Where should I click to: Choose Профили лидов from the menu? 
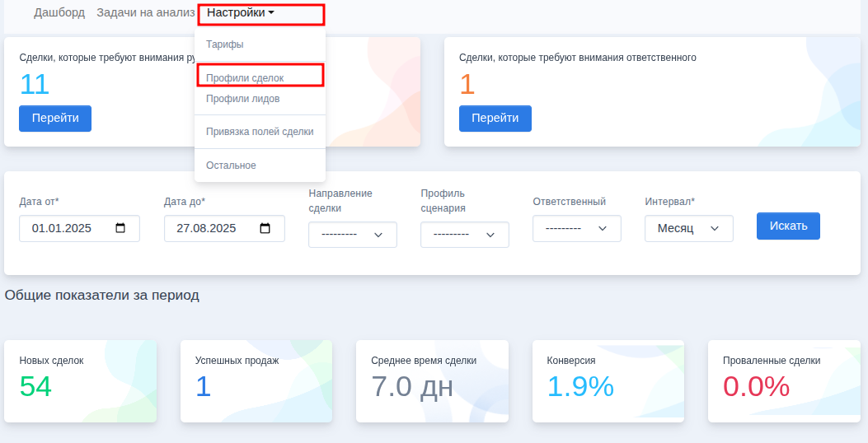242,99
